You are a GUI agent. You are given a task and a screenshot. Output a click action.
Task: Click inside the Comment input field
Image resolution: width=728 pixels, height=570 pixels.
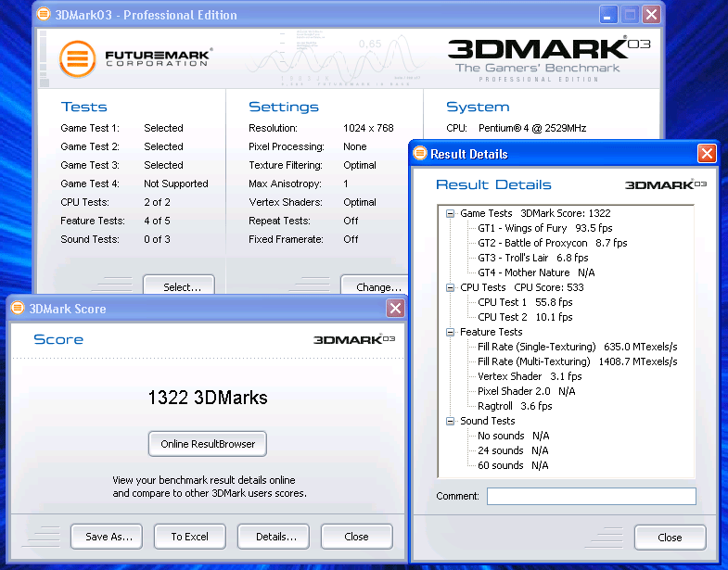tap(591, 496)
